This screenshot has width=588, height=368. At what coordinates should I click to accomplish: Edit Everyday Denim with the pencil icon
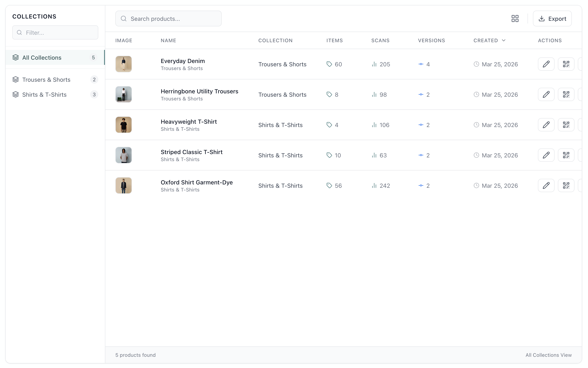tap(546, 64)
